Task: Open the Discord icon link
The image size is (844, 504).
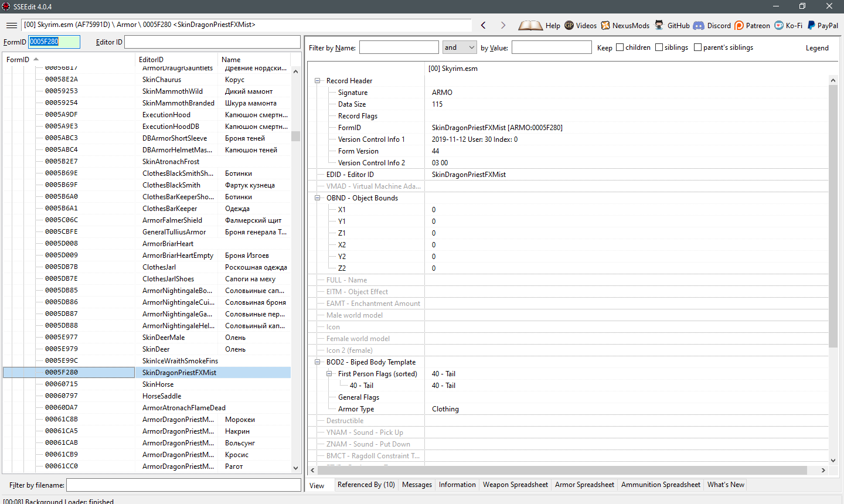Action: click(x=699, y=25)
